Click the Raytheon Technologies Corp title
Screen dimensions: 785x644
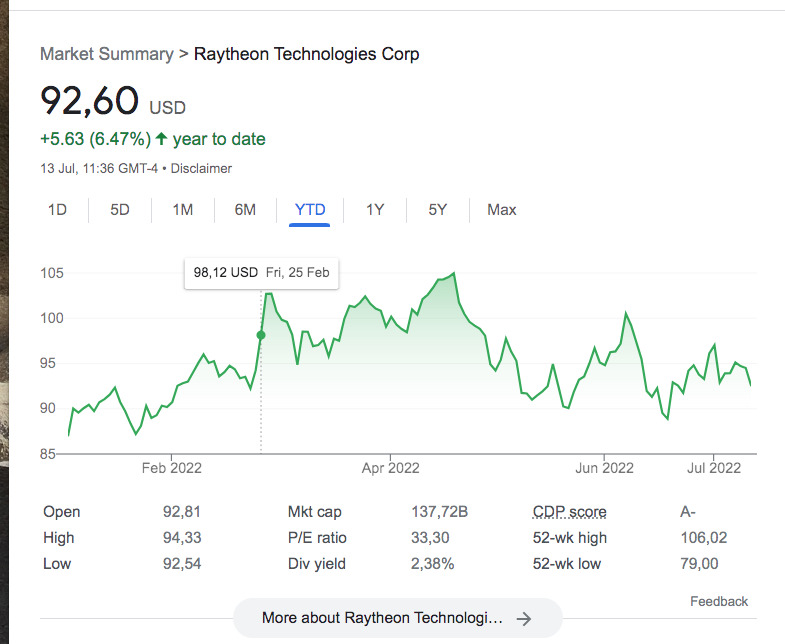click(x=306, y=54)
